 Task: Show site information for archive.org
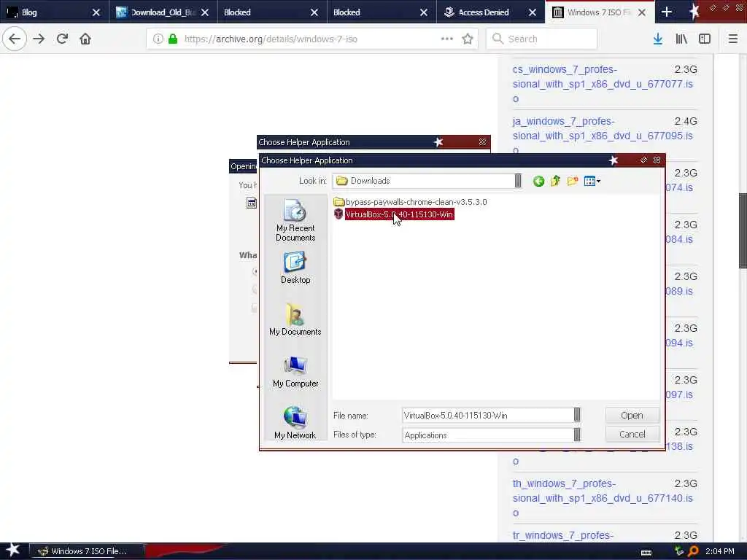158,39
